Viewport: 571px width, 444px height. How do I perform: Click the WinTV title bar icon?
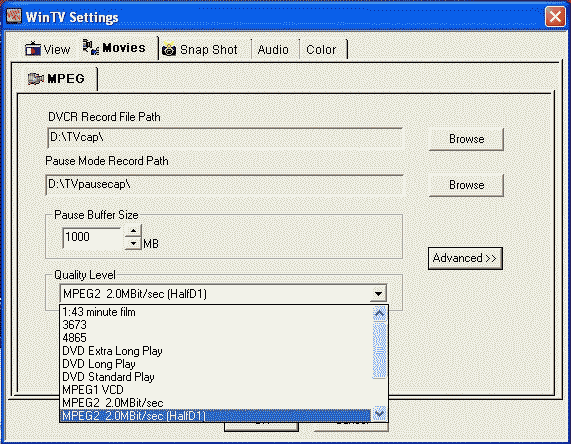pos(14,16)
